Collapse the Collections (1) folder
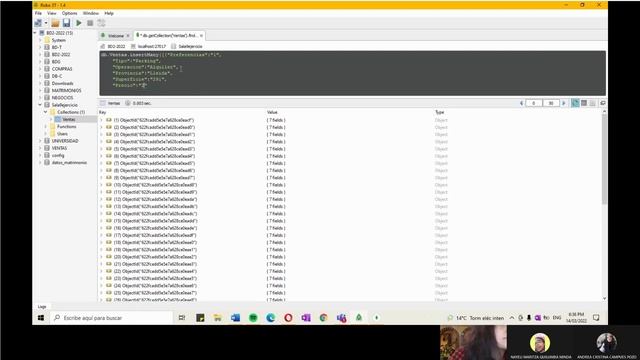This screenshot has height=360, width=640. tap(46, 112)
